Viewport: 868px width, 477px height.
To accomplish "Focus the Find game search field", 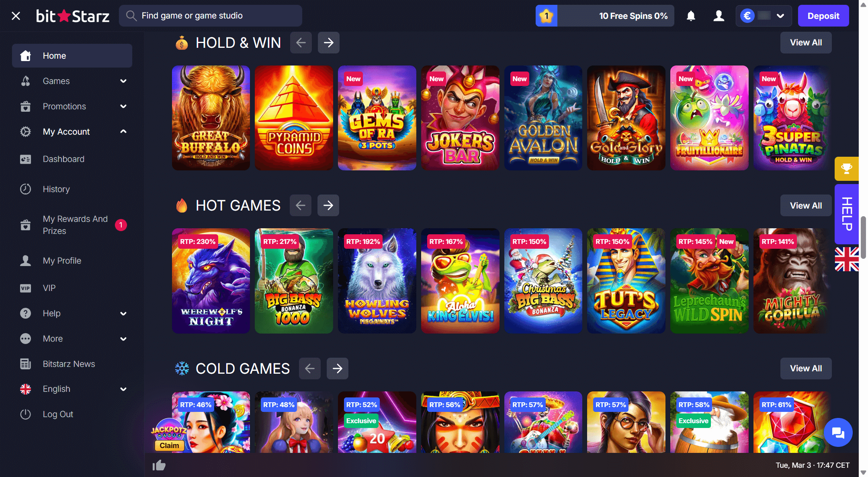I will pyautogui.click(x=211, y=16).
